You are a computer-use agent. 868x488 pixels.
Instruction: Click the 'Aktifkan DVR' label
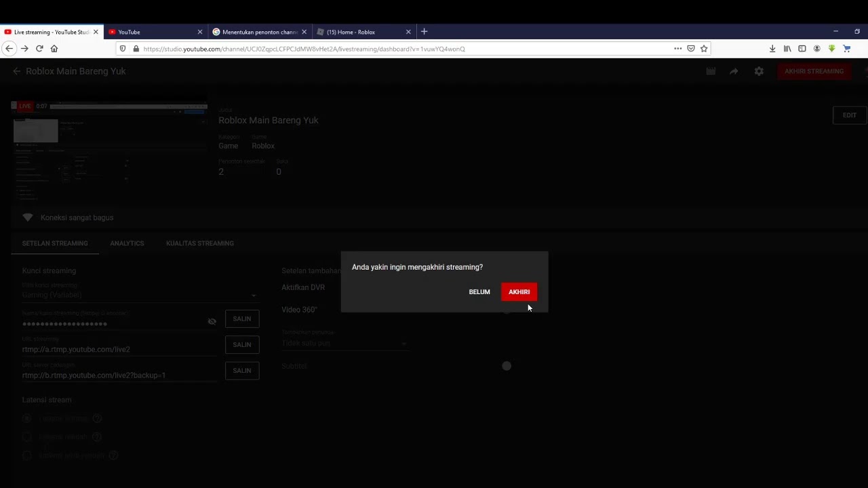pyautogui.click(x=303, y=287)
